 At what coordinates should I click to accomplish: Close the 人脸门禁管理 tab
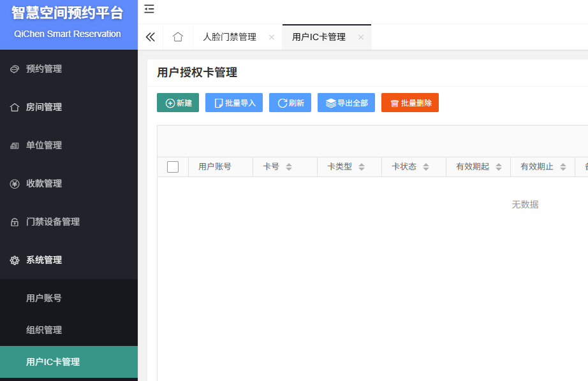[272, 37]
